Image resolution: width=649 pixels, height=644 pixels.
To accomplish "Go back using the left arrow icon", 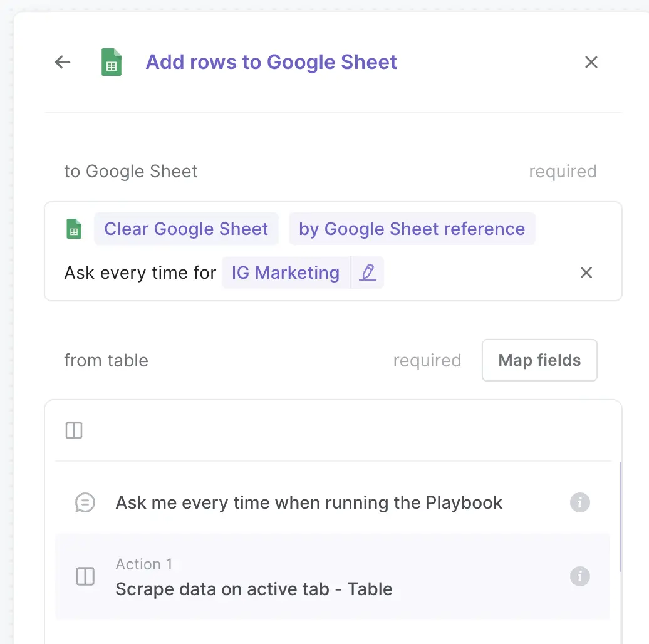I will [63, 62].
